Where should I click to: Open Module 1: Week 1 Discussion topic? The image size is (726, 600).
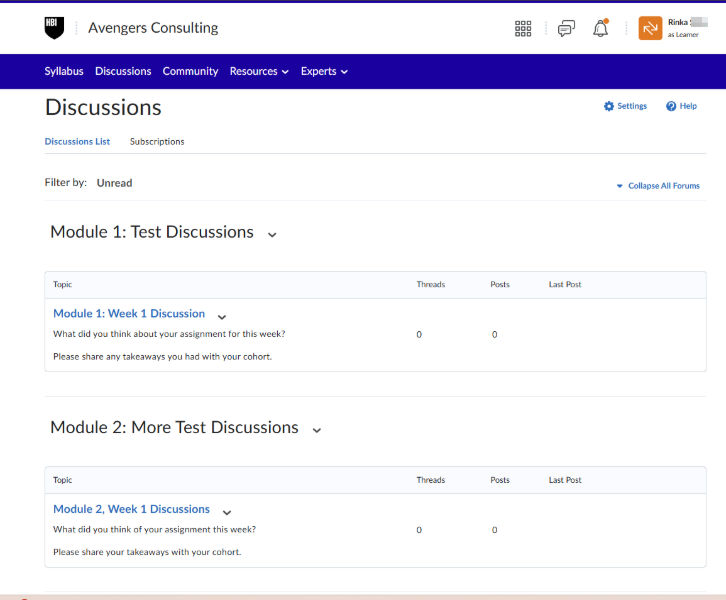[129, 313]
